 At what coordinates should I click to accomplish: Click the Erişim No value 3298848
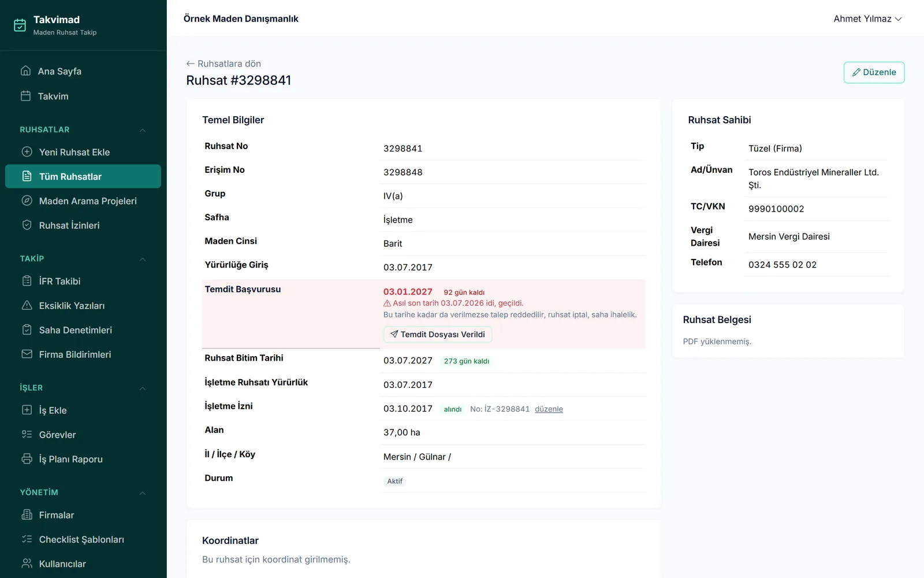(x=403, y=172)
